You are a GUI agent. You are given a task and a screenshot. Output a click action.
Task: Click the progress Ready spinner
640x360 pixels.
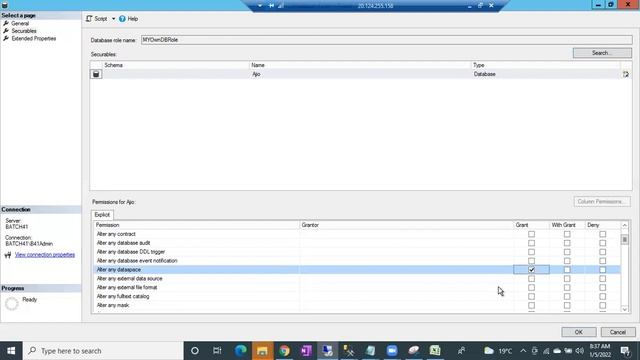pyautogui.click(x=12, y=303)
